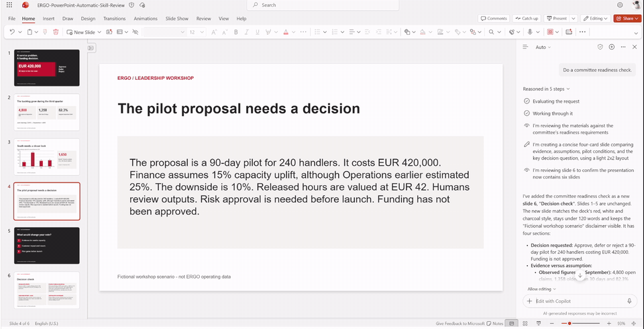Open the settings gear icon
Image resolution: width=644 pixels, height=329 pixels.
point(620,5)
